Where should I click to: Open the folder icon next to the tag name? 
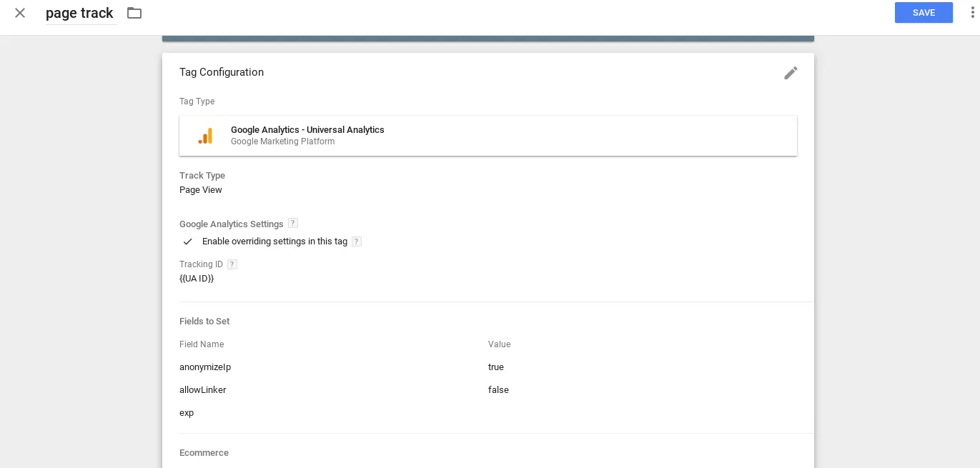134,13
